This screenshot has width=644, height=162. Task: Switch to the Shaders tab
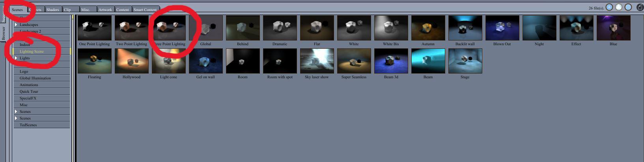coord(52,9)
